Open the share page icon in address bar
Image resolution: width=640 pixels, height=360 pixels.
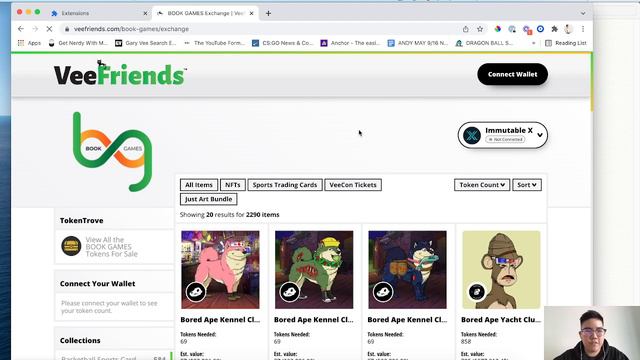pos(466,29)
